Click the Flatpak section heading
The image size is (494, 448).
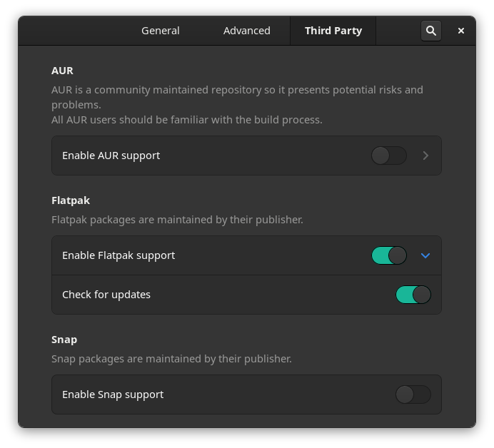(71, 200)
